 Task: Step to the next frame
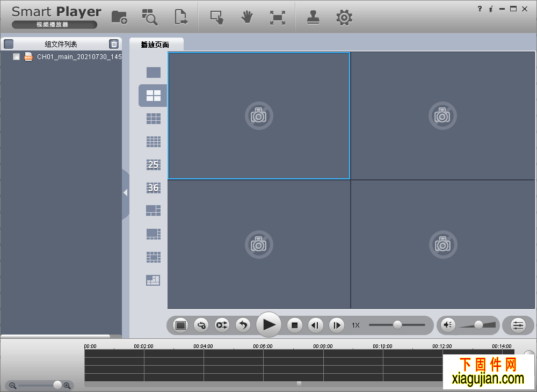(337, 325)
